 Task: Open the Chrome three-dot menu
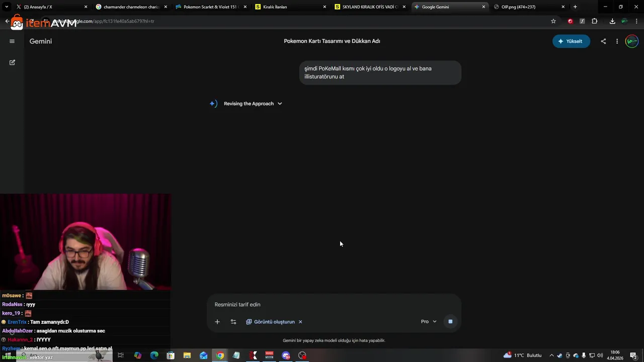click(636, 21)
